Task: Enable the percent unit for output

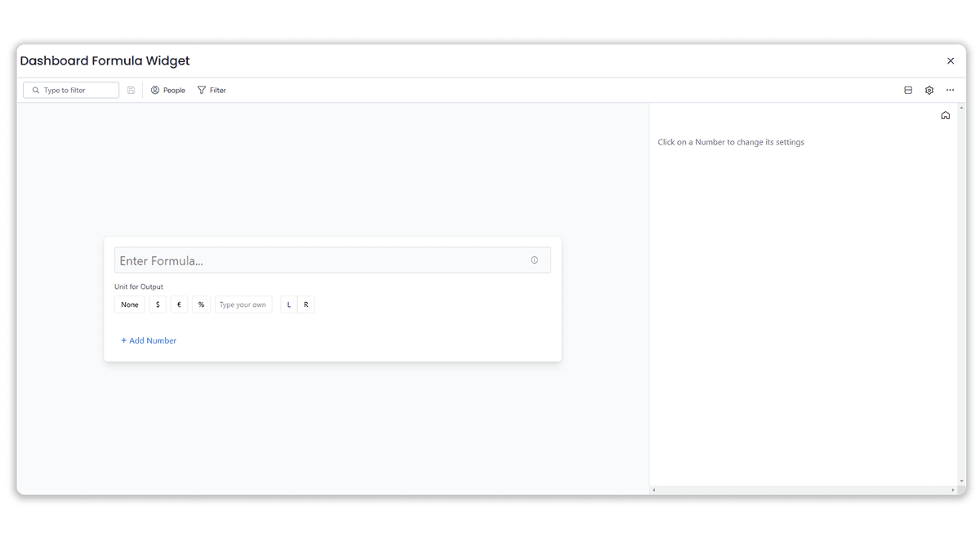Action: coord(201,304)
